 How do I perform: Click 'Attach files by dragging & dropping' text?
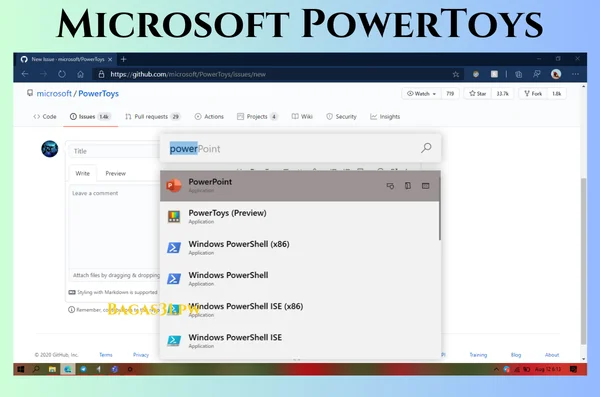[x=116, y=275]
